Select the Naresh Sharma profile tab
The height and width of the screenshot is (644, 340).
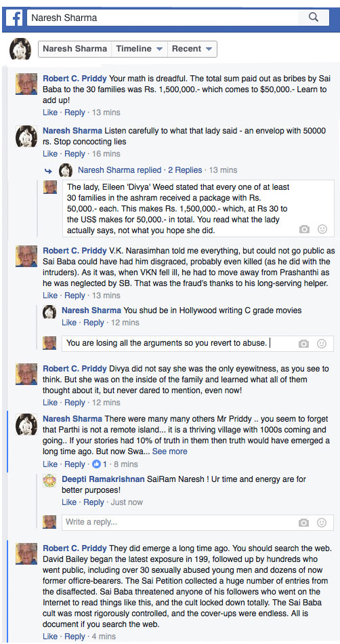pyautogui.click(x=75, y=49)
